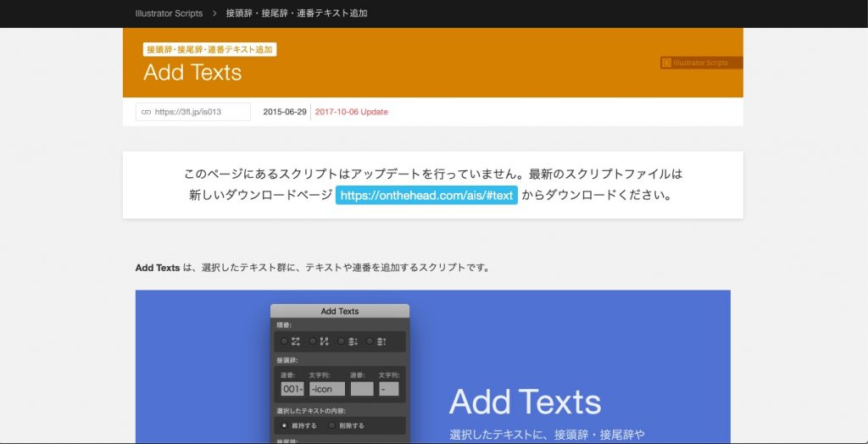Screen dimensions: 868x444
Task: Open the faint Illustrator Scripts badge in header
Action: pos(701,63)
